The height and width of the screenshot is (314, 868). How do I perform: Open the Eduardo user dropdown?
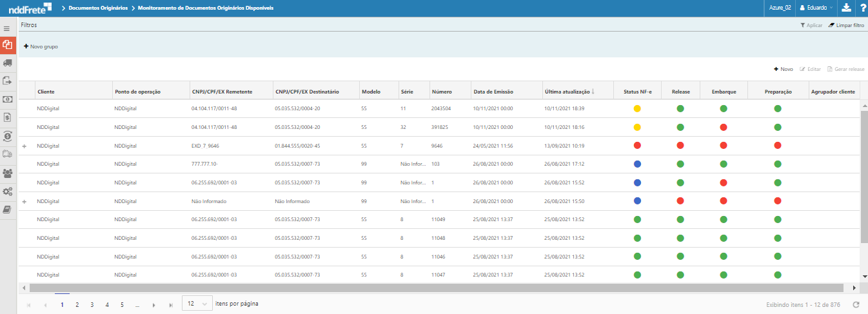[x=816, y=8]
